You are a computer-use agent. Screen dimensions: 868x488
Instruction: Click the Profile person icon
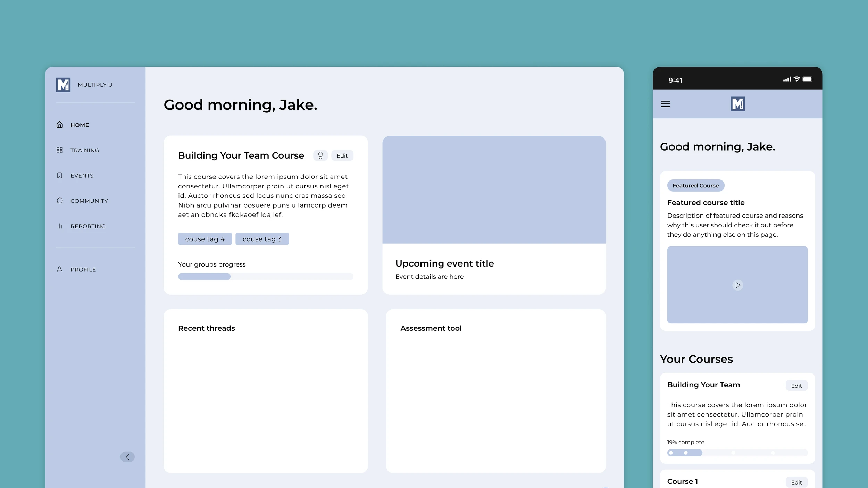coord(60,270)
